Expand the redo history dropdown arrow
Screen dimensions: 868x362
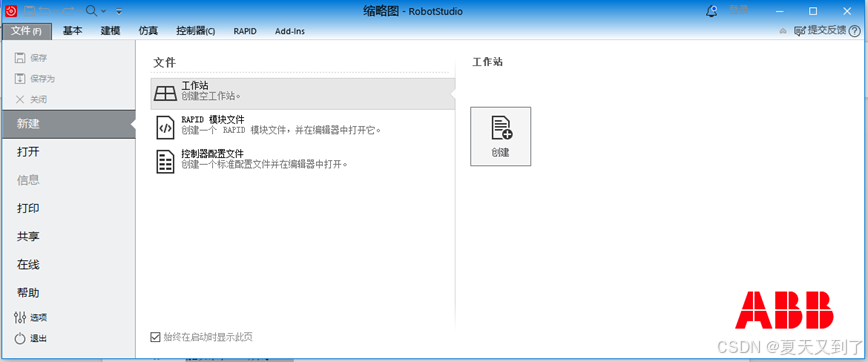[80, 11]
